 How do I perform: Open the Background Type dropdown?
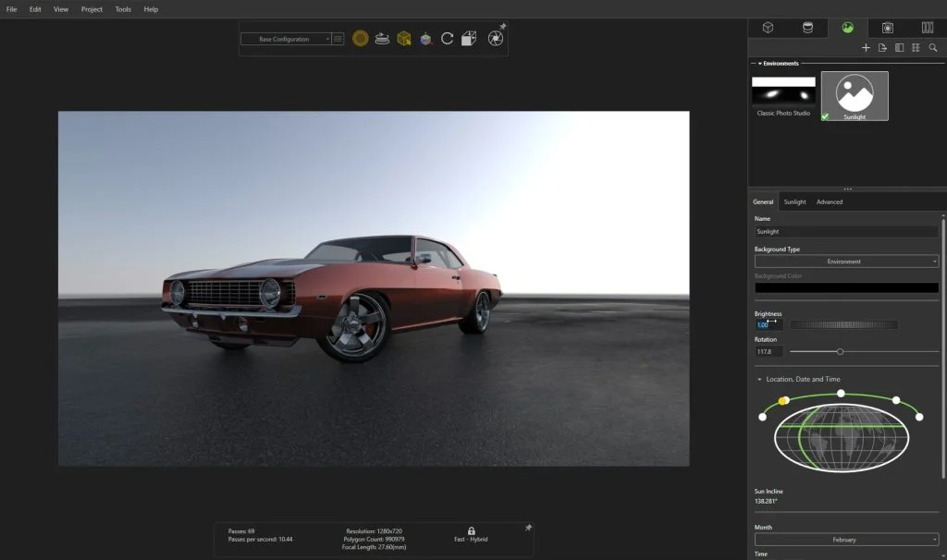pyautogui.click(x=846, y=262)
